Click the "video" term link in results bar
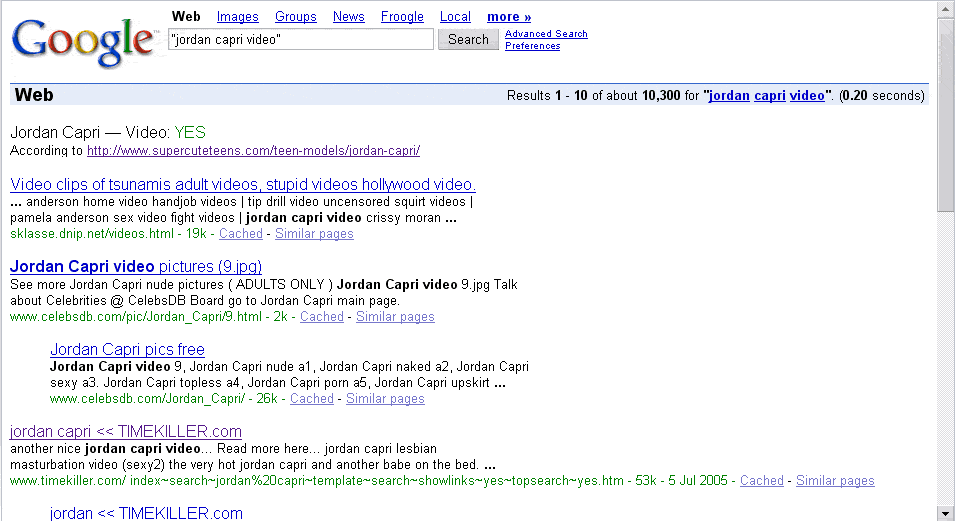This screenshot has height=521, width=955. 807,96
